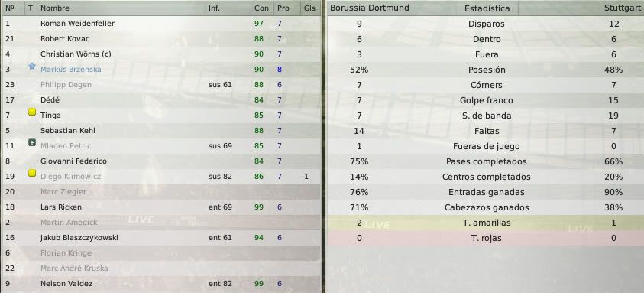Click Diego Klimowicz's yellow card icon
Viewport: 644px width, 293px height.
point(32,173)
